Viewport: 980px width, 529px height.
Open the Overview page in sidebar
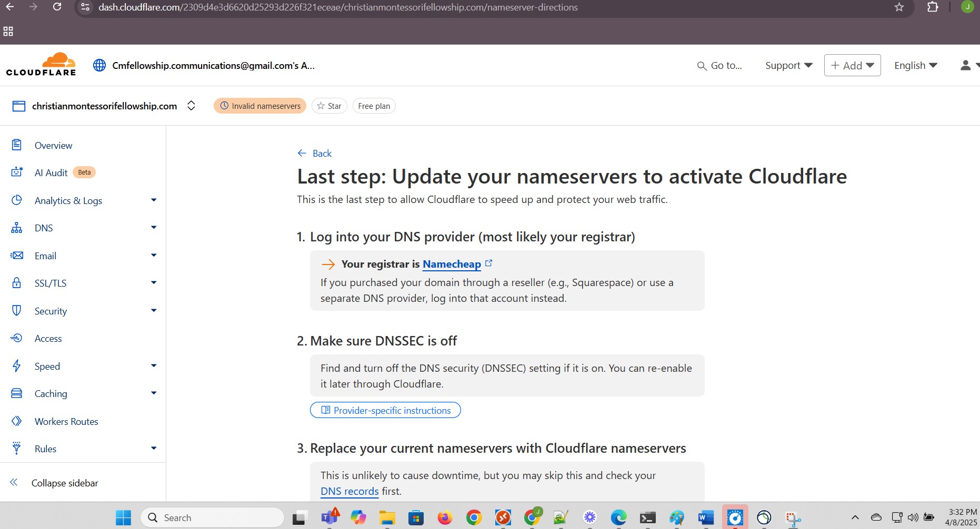(53, 146)
